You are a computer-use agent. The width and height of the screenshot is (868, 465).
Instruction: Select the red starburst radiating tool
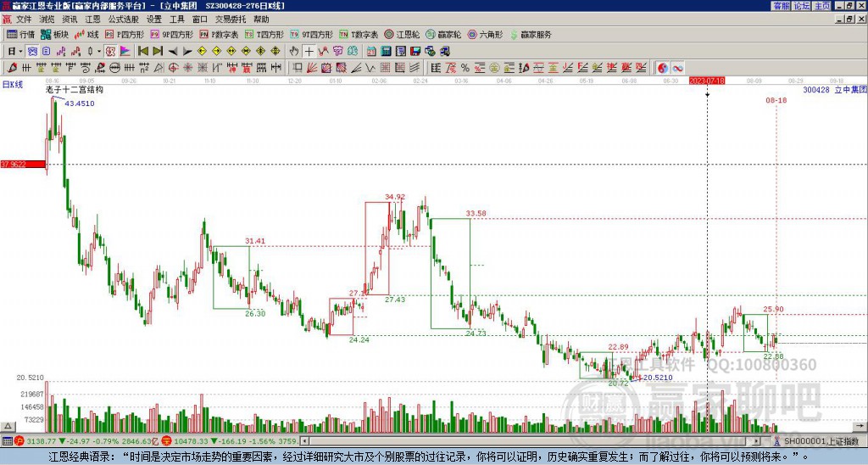188,68
